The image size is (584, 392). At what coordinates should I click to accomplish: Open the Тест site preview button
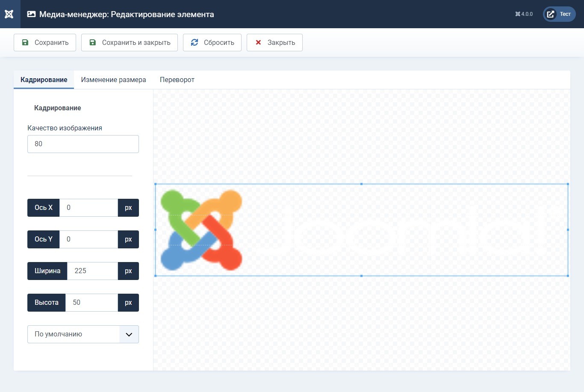(559, 14)
